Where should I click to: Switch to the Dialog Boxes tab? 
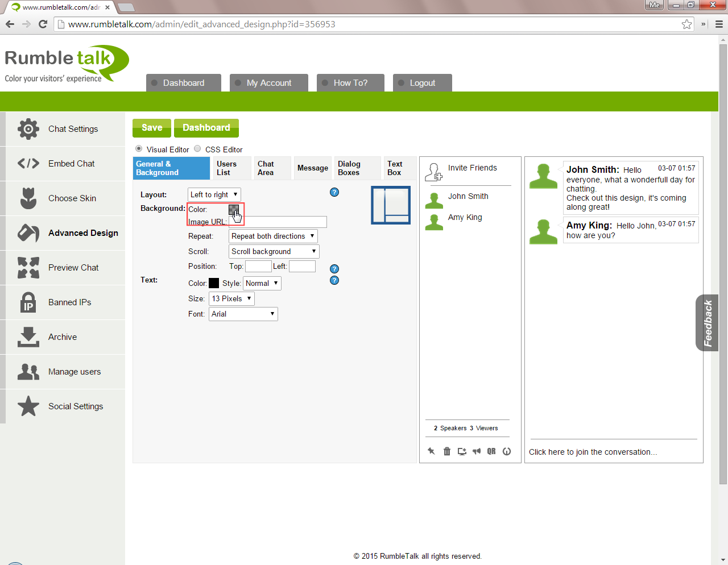tap(357, 168)
